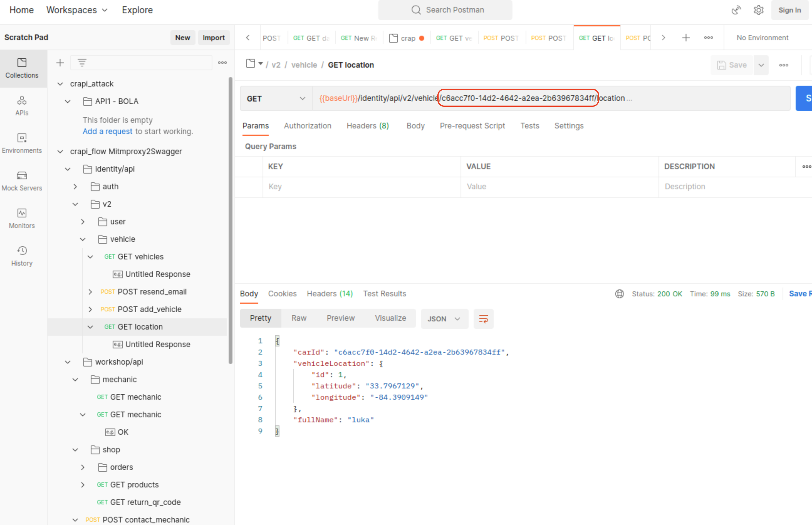Expand the auth folder
This screenshot has height=525, width=812.
coord(75,186)
